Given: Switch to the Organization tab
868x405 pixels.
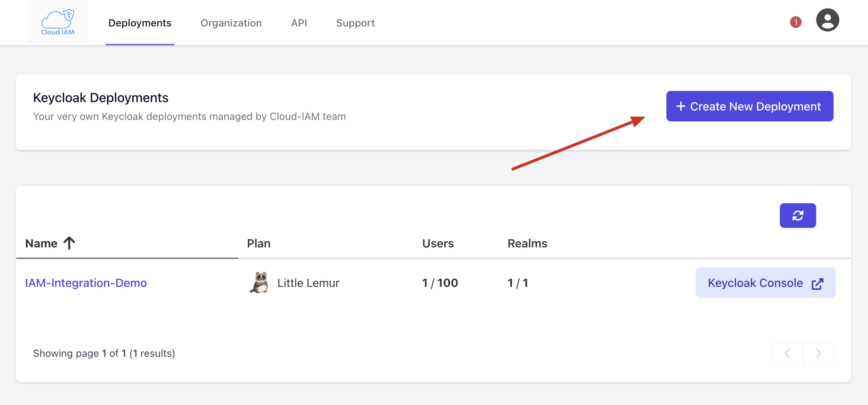Looking at the screenshot, I should (231, 23).
